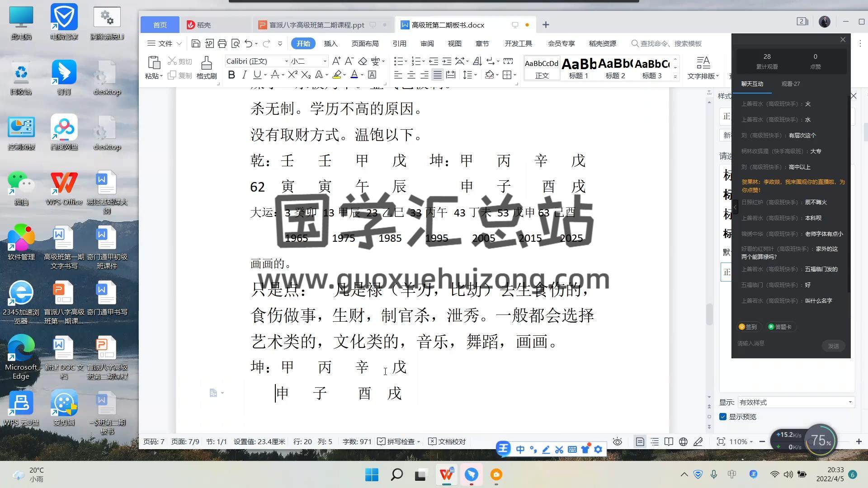Click the 发送 send button
Screen dimensions: 868x488
coord(833,346)
